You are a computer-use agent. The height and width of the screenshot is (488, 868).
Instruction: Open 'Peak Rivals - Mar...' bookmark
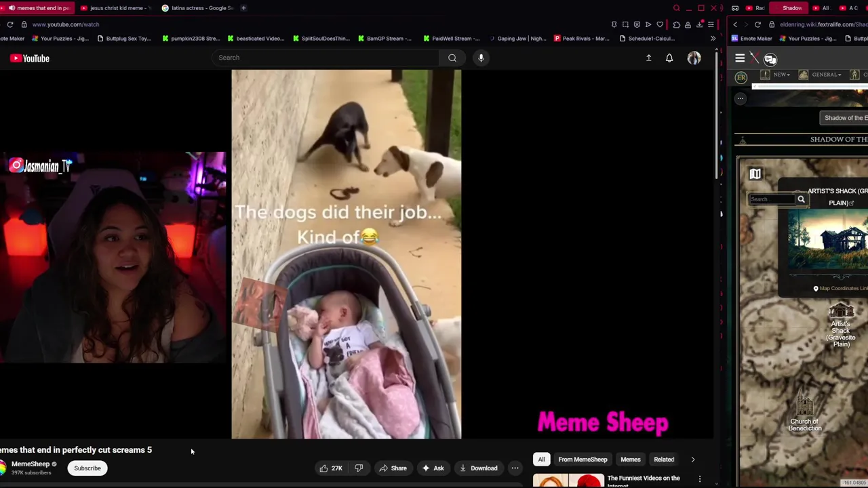click(582, 39)
